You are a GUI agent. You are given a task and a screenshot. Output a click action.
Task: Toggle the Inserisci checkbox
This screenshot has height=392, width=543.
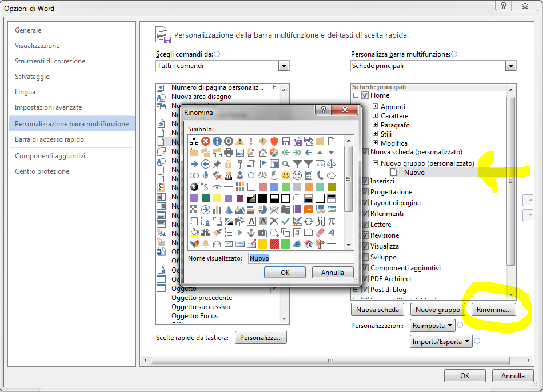365,181
